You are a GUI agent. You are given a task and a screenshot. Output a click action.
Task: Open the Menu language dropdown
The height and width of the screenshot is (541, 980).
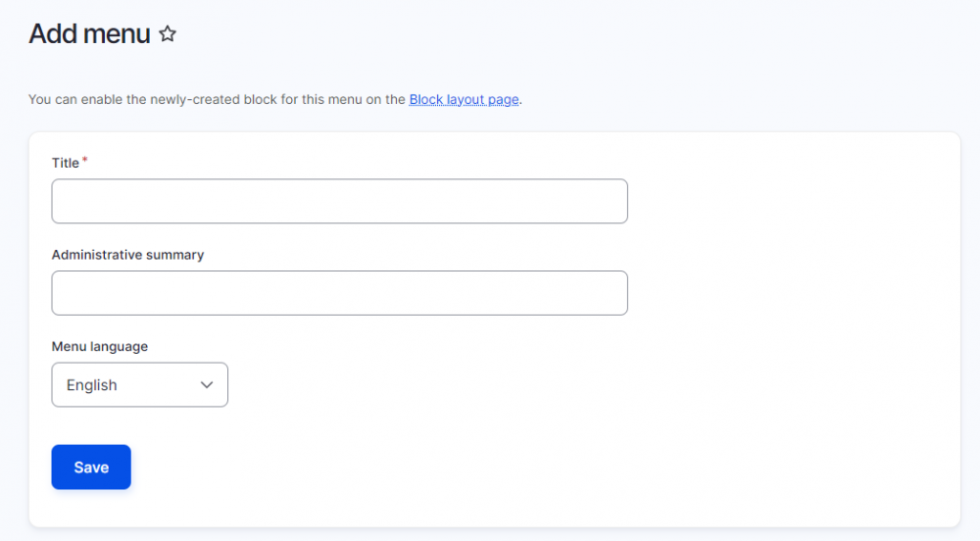tap(139, 385)
